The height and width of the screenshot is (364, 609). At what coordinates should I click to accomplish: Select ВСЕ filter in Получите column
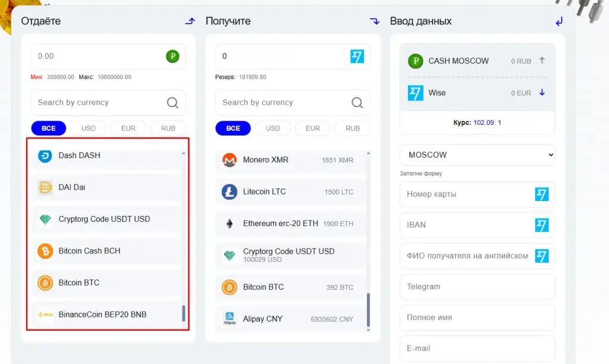coord(233,128)
